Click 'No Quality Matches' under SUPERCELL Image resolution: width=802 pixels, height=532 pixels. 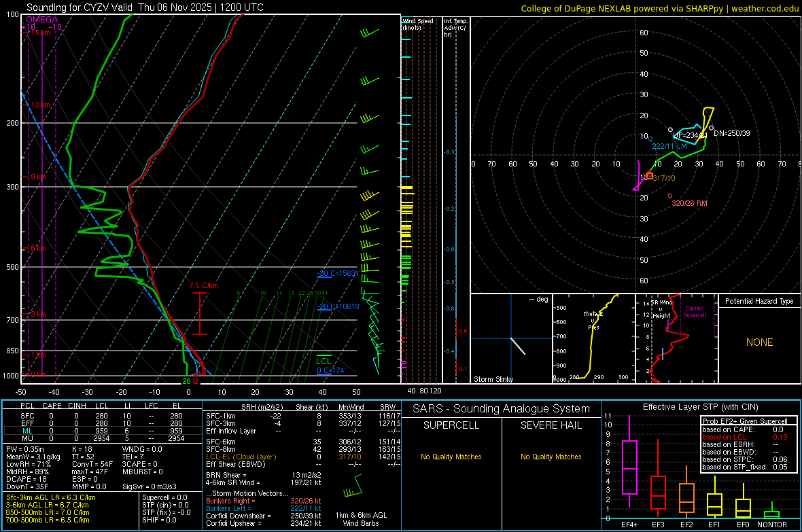451,457
